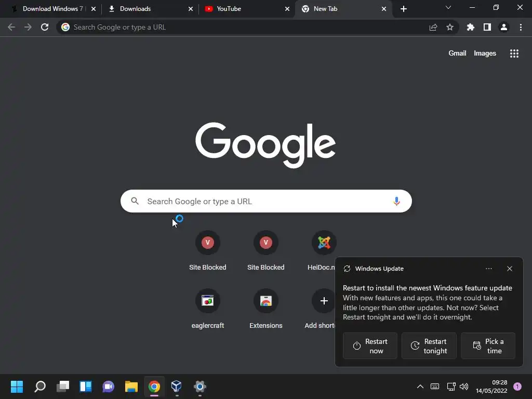
Task: Open the notification count badge
Action: point(517,387)
